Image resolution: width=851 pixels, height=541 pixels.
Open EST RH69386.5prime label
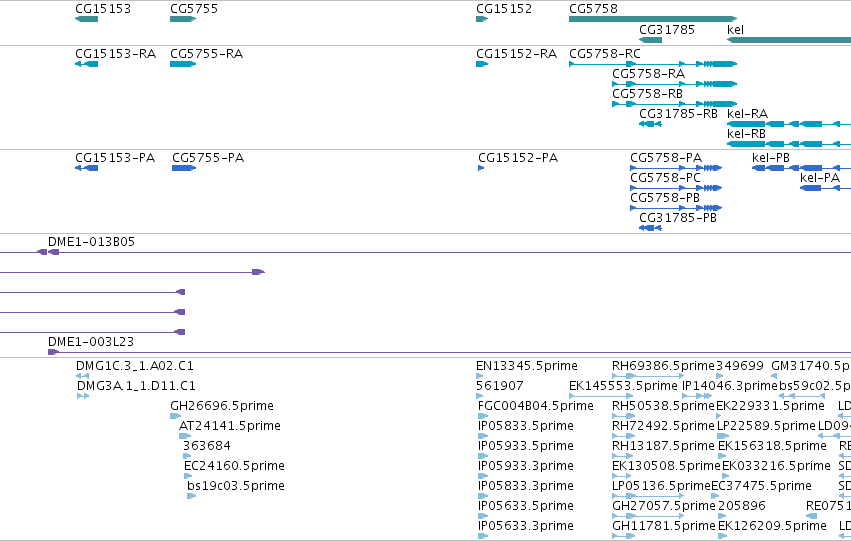(x=663, y=366)
